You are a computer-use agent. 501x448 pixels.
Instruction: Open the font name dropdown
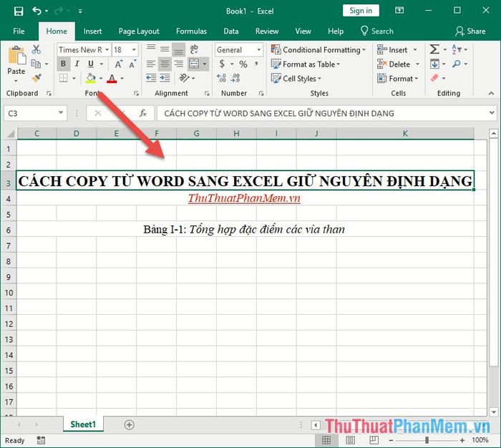click(x=107, y=50)
